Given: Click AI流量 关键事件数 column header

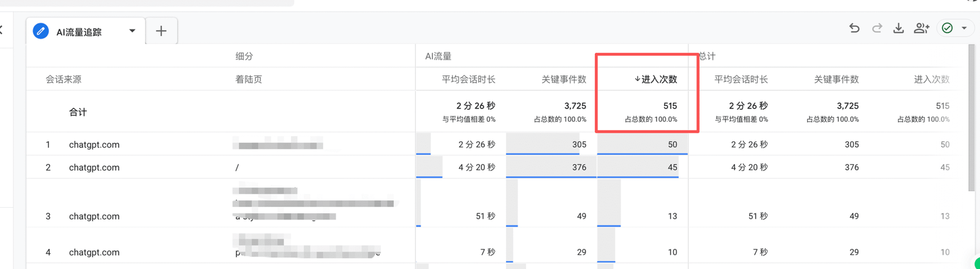Looking at the screenshot, I should (563, 79).
